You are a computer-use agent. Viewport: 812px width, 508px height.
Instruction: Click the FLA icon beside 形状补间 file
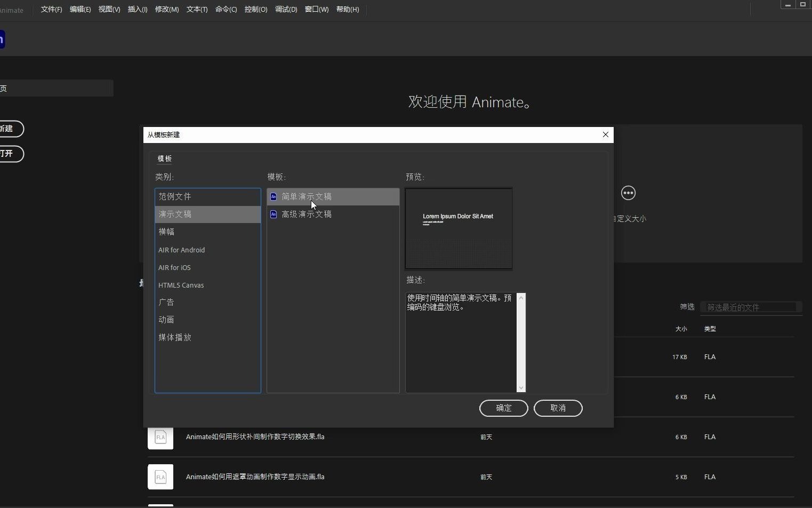pos(160,436)
